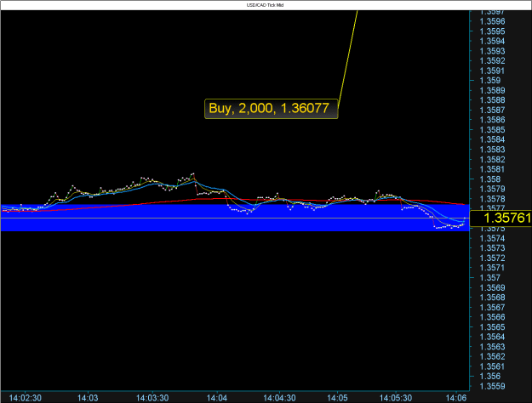Click the 1.3595 price axis label
This screenshot has width=532, height=403.
click(x=492, y=31)
